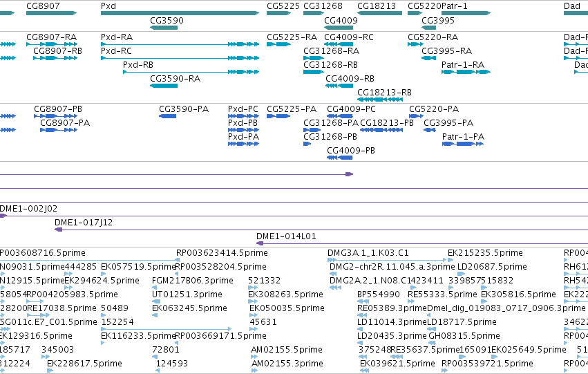Select the CG18213-PB protein label
This screenshot has height=374, width=588.
click(x=387, y=123)
